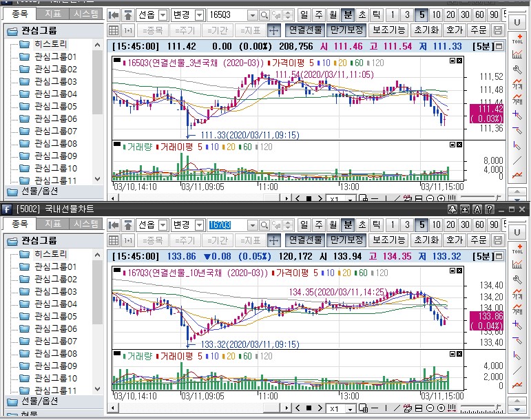
Task: Switch to 시스템 tab in lower left panel
Action: pyautogui.click(x=86, y=224)
